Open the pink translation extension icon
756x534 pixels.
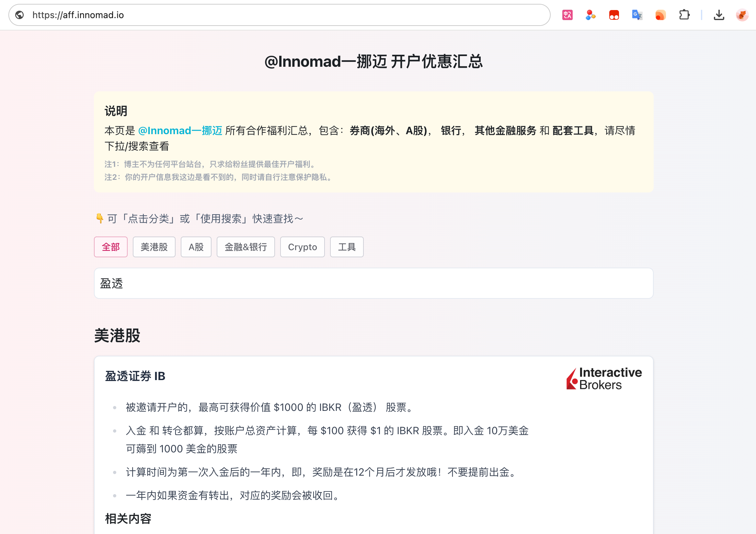[567, 15]
